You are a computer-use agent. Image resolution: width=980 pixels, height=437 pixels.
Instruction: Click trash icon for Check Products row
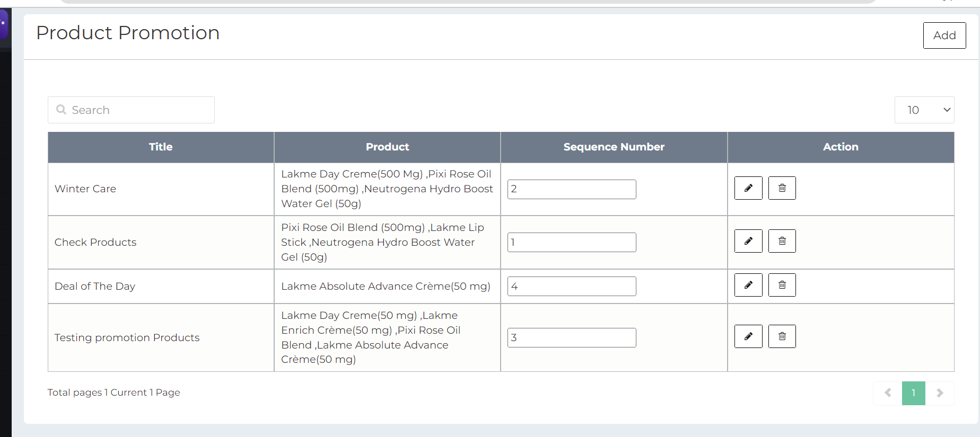pyautogui.click(x=782, y=241)
